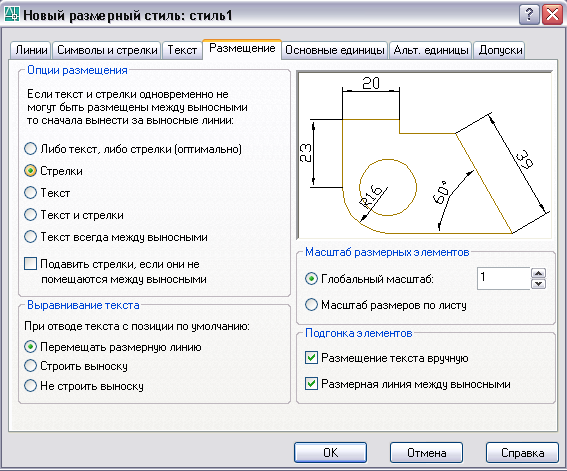The width and height of the screenshot is (567, 471).
Task: Open Альт. единицы tab
Action: [430, 50]
